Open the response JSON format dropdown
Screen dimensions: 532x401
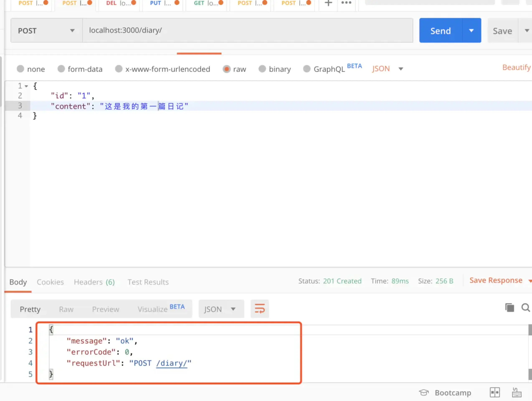coord(221,309)
